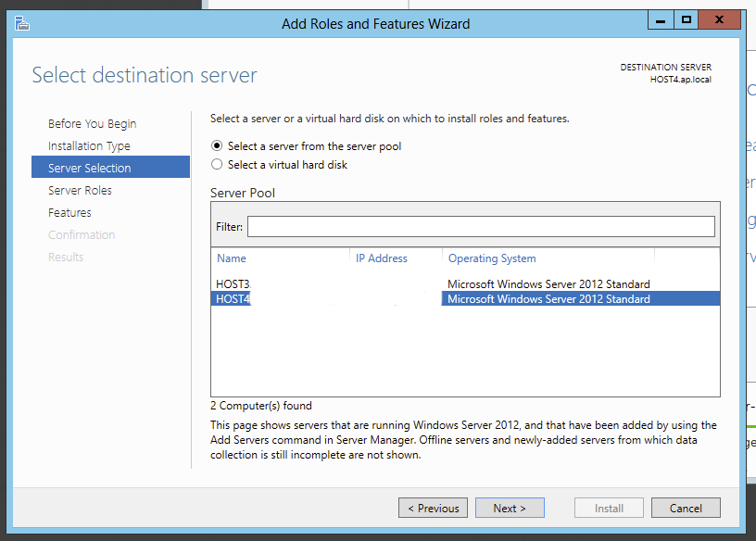Switch to Server Roles step

point(80,191)
